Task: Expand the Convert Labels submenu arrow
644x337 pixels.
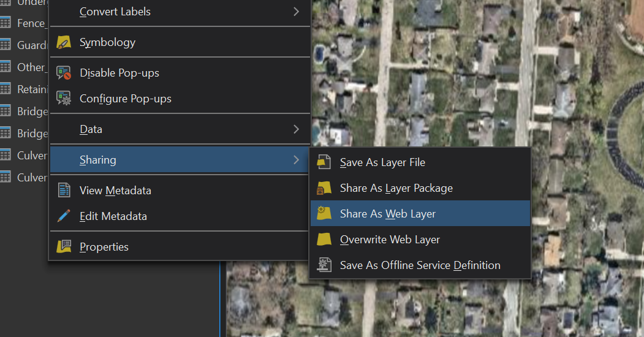Action: coord(296,12)
